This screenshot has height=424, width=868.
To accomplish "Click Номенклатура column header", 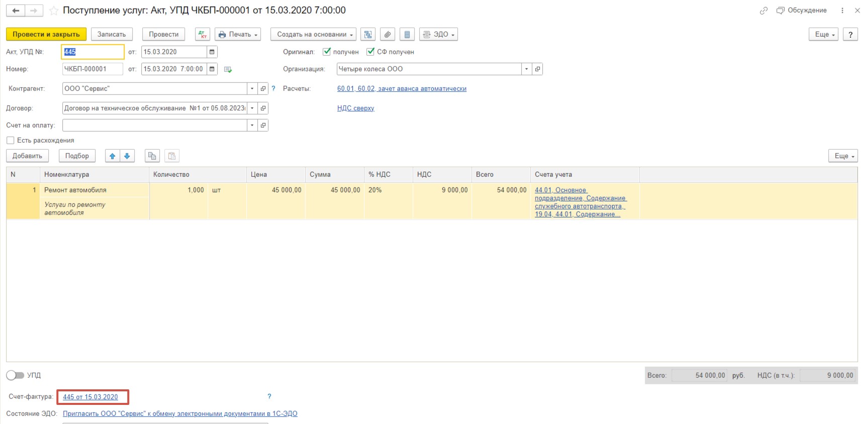I will 94,174.
